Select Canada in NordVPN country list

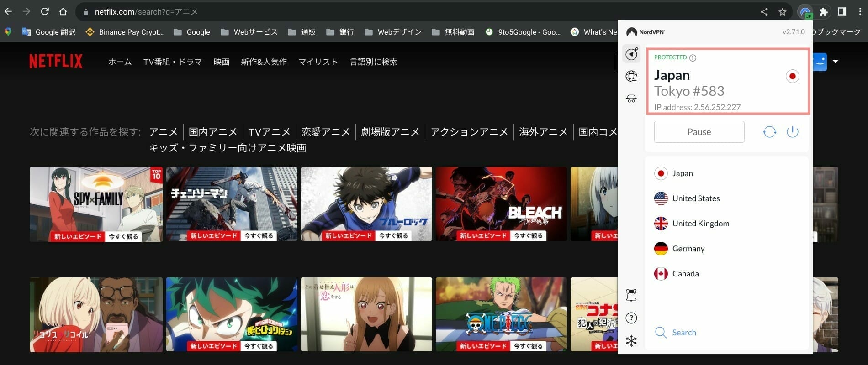(726, 274)
